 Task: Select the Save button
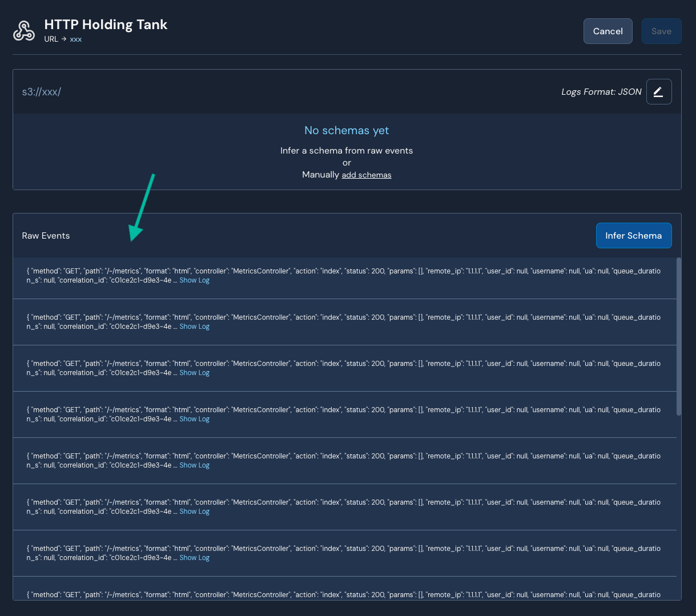coord(661,31)
